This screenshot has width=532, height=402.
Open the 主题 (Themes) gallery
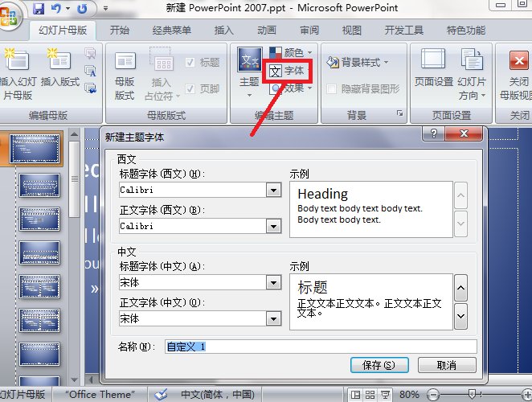click(x=249, y=72)
